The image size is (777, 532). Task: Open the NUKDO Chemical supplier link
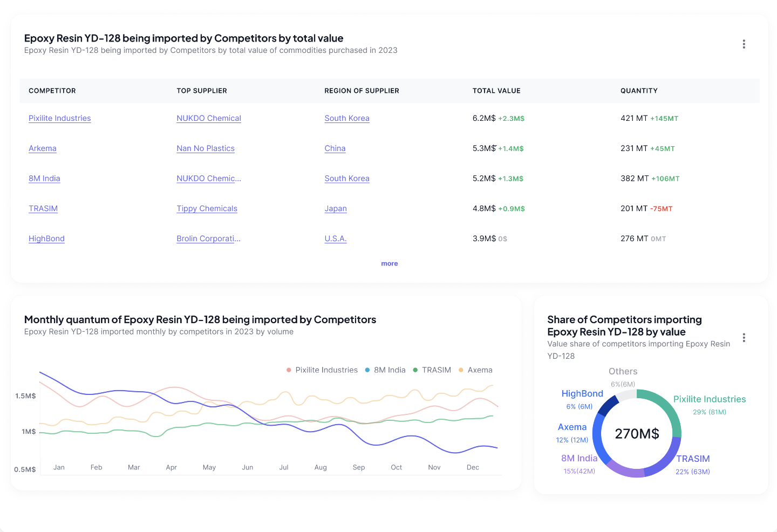[x=209, y=118]
